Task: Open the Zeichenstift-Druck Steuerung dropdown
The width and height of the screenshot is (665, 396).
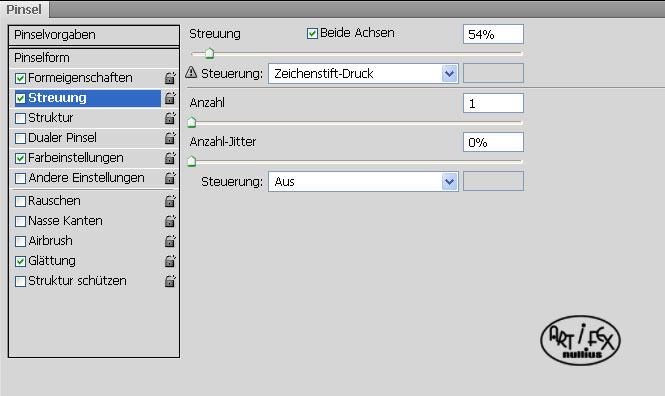Action: click(x=363, y=74)
